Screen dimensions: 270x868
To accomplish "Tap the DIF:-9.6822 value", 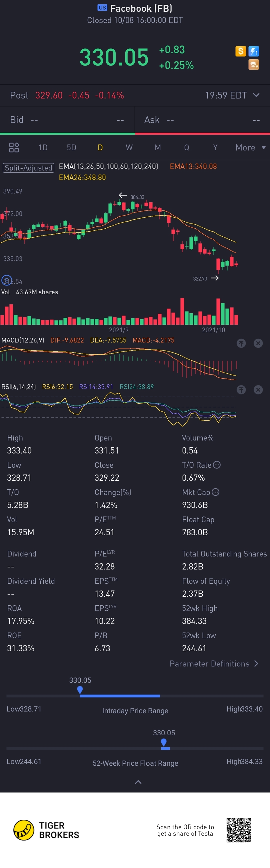I will (x=67, y=340).
